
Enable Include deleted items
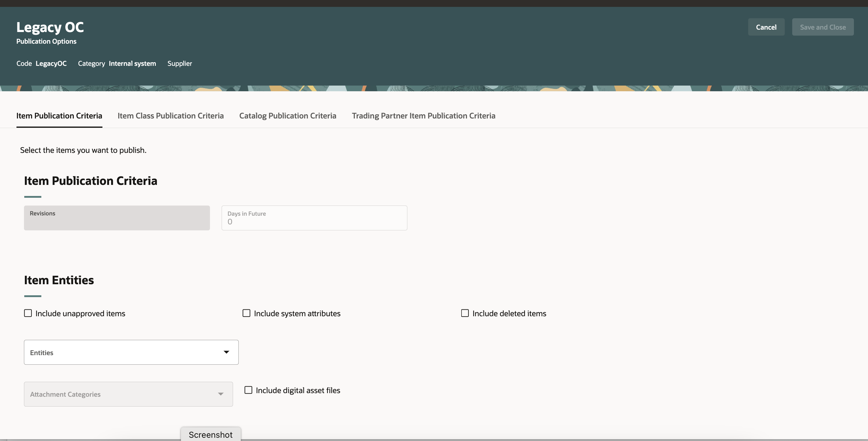465,313
